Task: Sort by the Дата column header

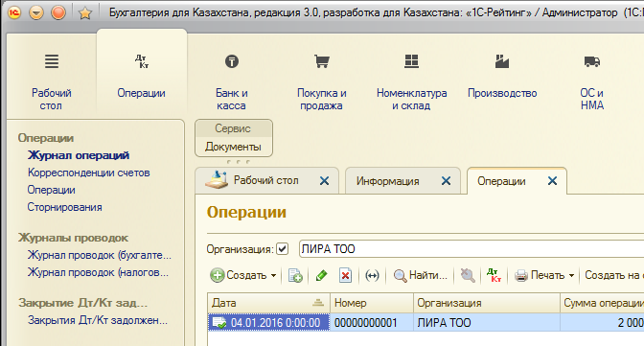Action: (x=268, y=303)
